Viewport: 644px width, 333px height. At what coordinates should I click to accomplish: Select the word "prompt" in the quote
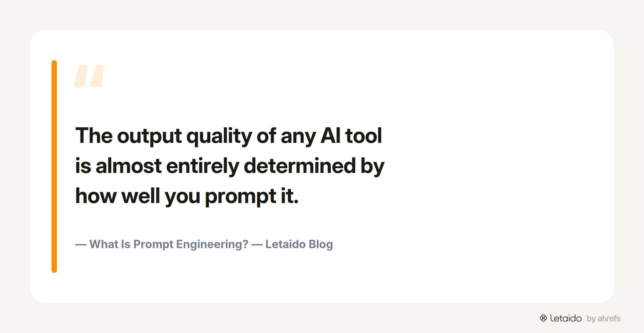240,196
